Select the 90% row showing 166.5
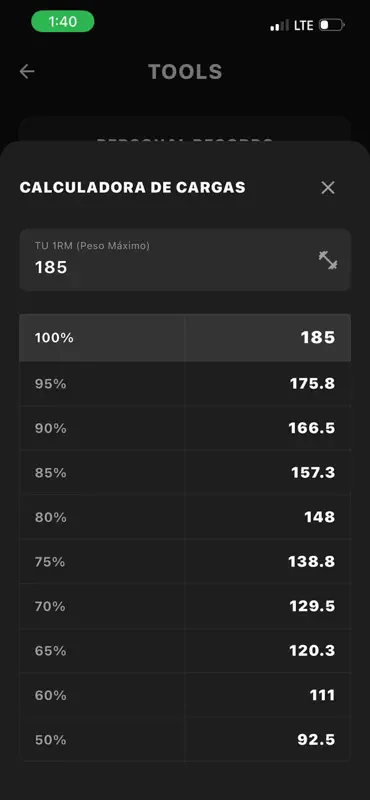Image resolution: width=370 pixels, height=800 pixels. coord(185,428)
